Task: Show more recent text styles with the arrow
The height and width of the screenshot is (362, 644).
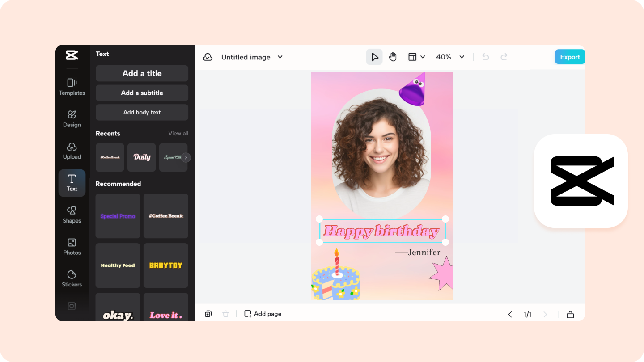Action: 186,157
